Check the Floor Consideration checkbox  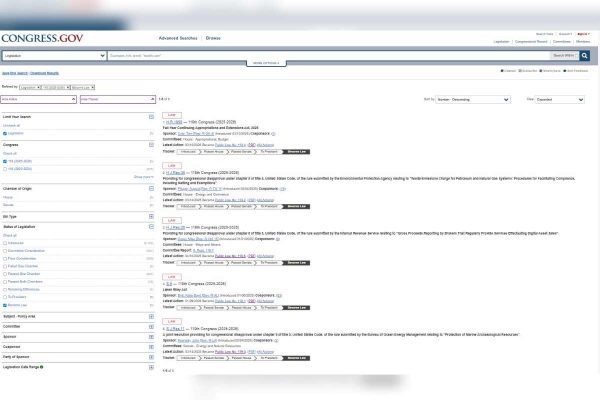point(5,259)
